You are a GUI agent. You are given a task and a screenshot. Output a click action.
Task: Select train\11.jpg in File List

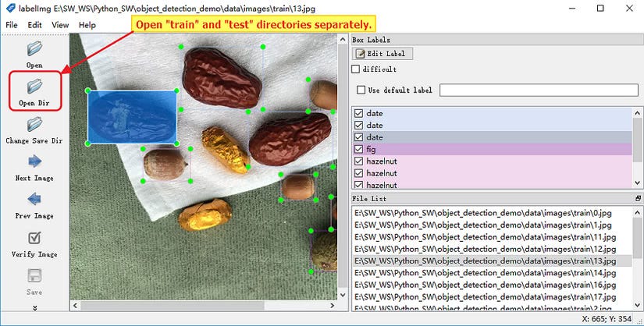coord(492,237)
